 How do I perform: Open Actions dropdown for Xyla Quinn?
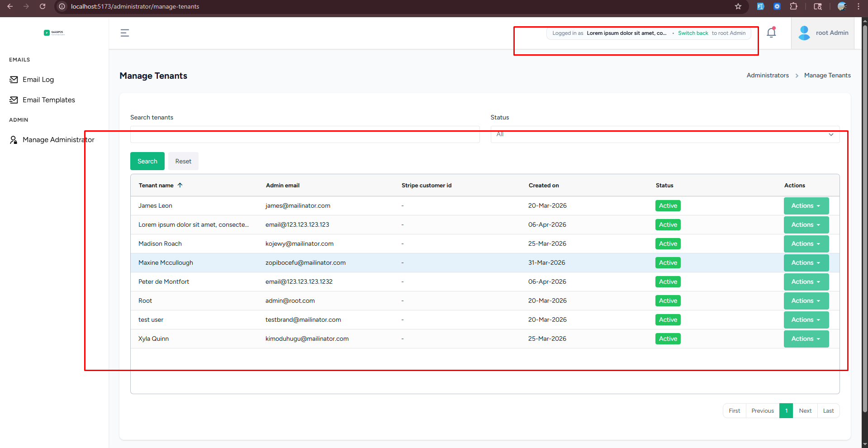click(x=806, y=339)
